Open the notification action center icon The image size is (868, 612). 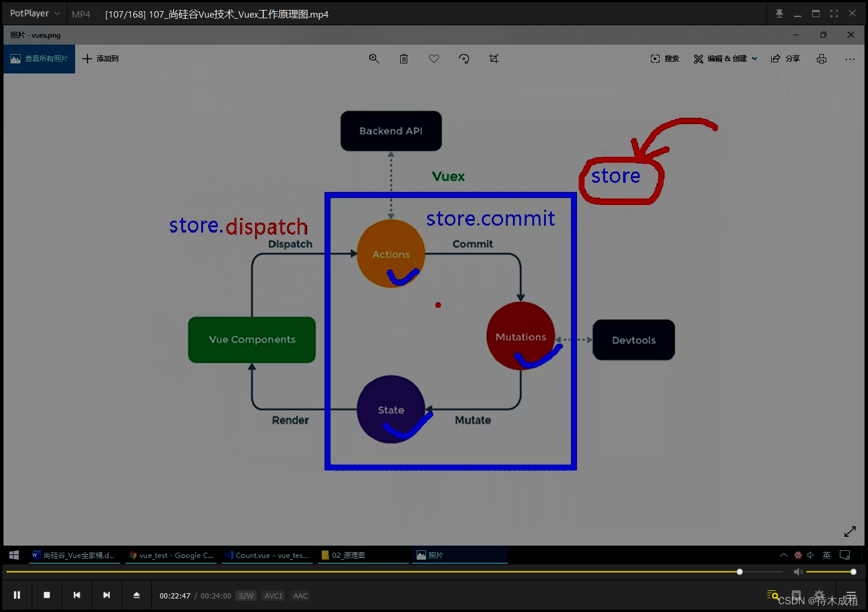[845, 555]
